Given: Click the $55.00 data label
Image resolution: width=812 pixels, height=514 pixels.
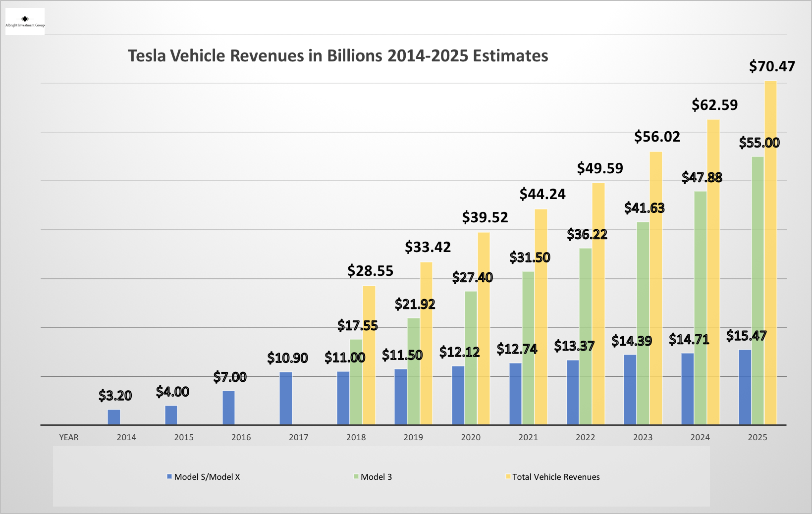Looking at the screenshot, I should 759,143.
